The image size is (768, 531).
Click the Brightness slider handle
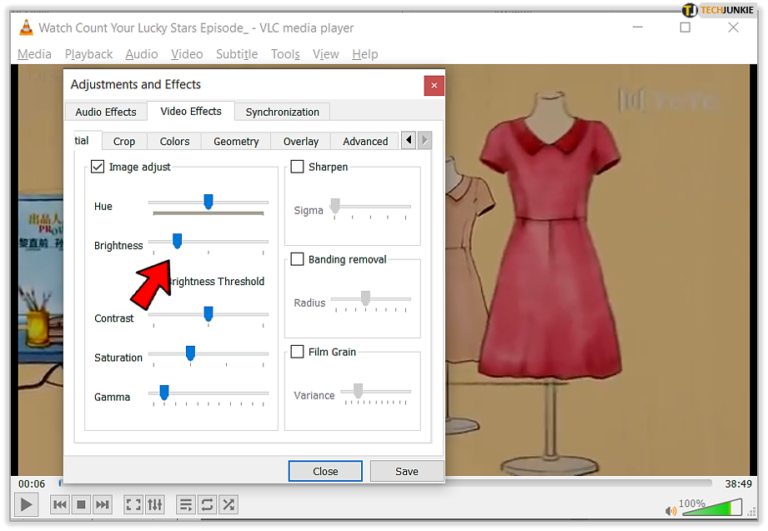(177, 241)
